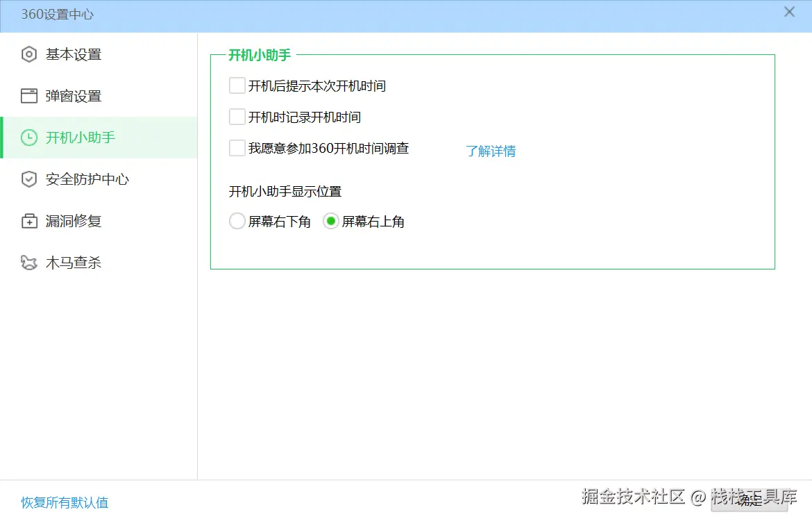812x521 pixels.
Task: Open the 了解详情 link
Action: click(x=491, y=151)
